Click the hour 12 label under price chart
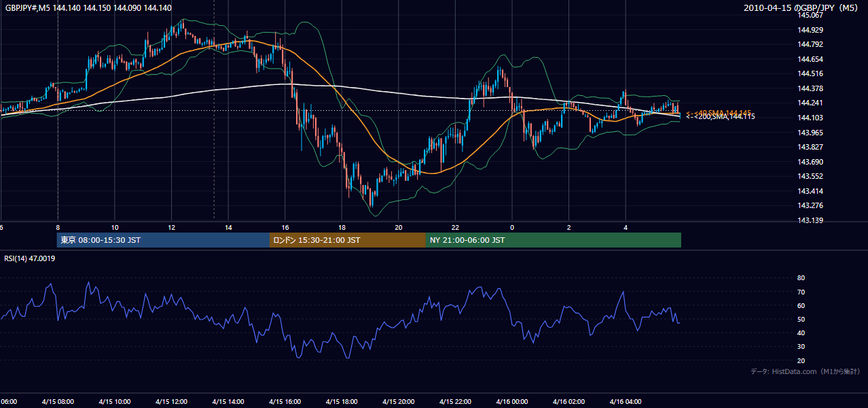The image size is (868, 408). click(x=172, y=228)
